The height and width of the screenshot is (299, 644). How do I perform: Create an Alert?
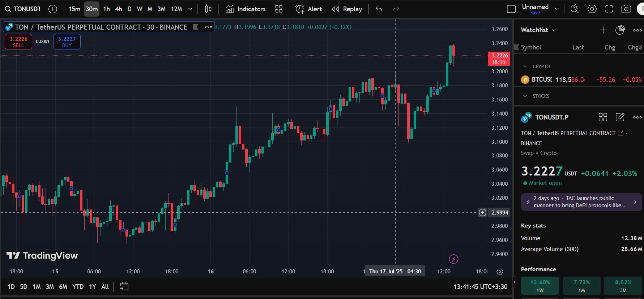(x=308, y=9)
